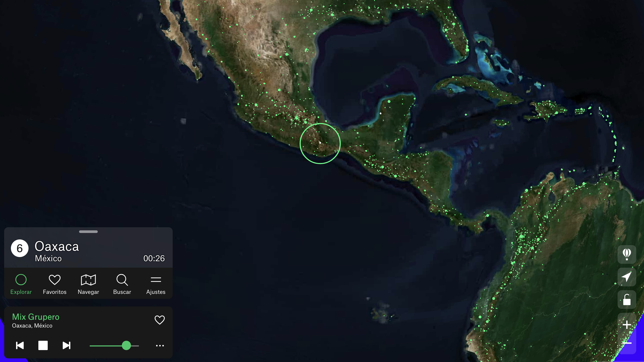This screenshot has width=644, height=362.
Task: Open the Ajustes settings tab
Action: coord(156,284)
